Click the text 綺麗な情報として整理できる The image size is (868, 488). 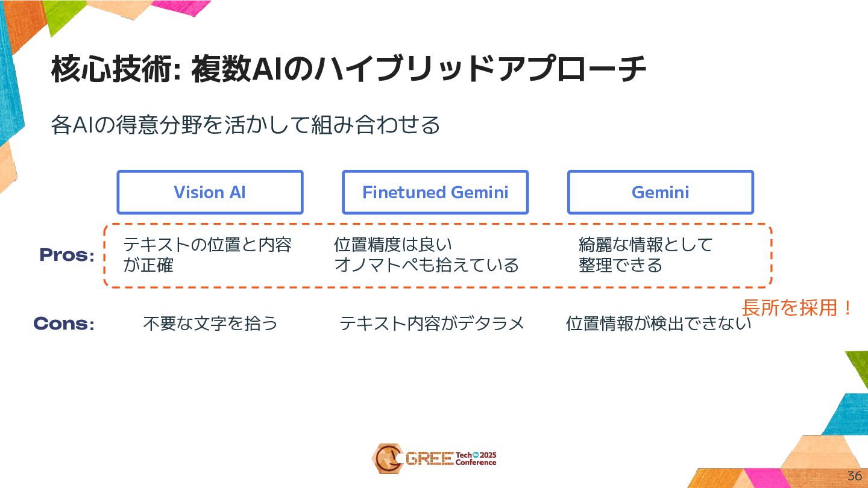pos(645,255)
